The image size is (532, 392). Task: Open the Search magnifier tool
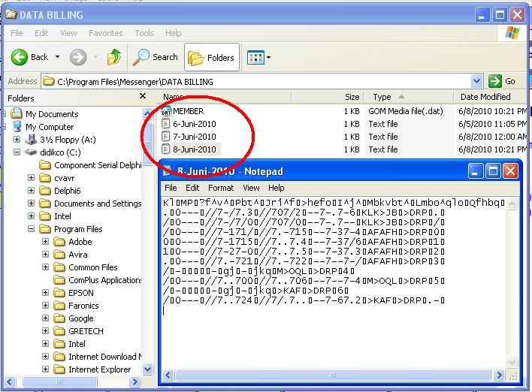142,57
